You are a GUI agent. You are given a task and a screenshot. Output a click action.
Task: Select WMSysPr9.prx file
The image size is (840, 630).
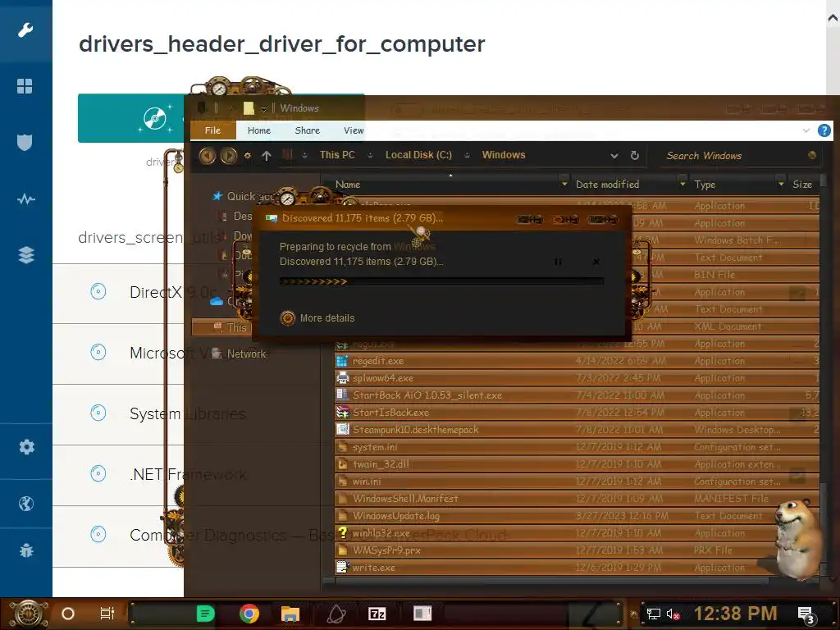[x=577, y=550]
